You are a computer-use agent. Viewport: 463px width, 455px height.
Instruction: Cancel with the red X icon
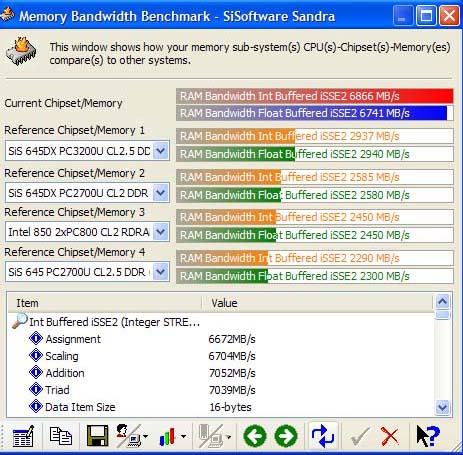pos(390,436)
